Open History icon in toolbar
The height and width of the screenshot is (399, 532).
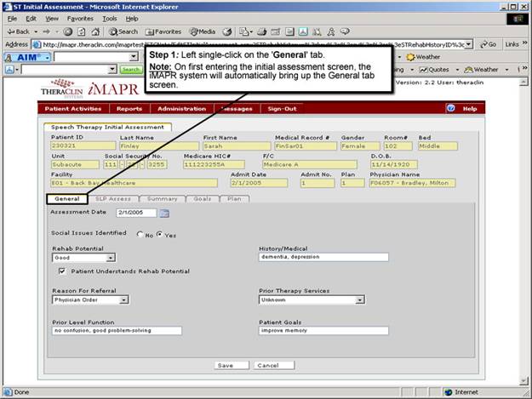coord(227,31)
